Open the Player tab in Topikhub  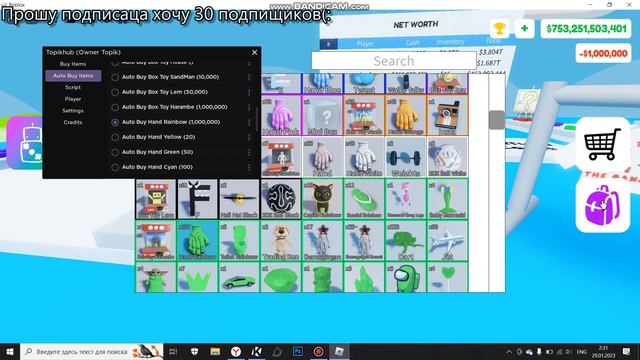pyautogui.click(x=73, y=99)
